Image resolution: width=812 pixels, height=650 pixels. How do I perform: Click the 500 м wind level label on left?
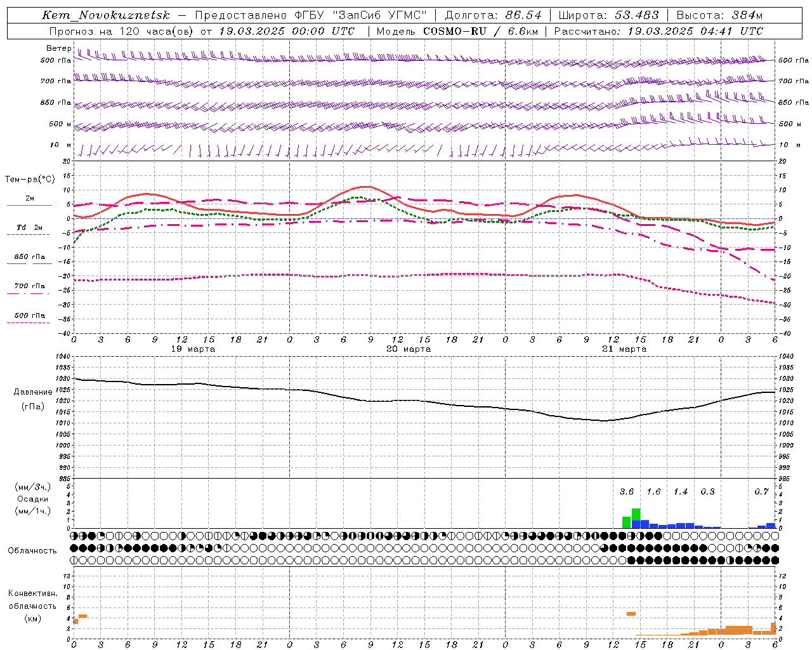click(61, 124)
